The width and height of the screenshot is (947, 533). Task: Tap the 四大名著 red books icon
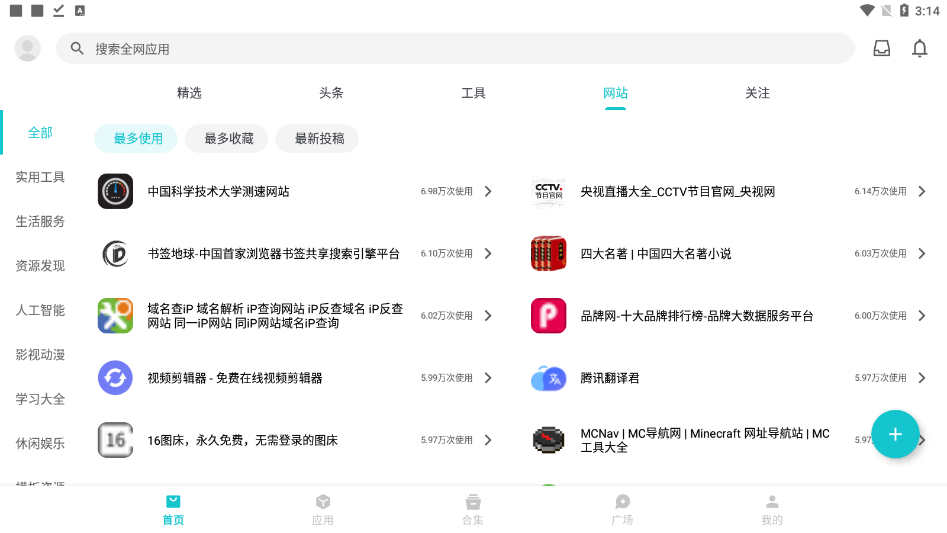[x=548, y=254]
